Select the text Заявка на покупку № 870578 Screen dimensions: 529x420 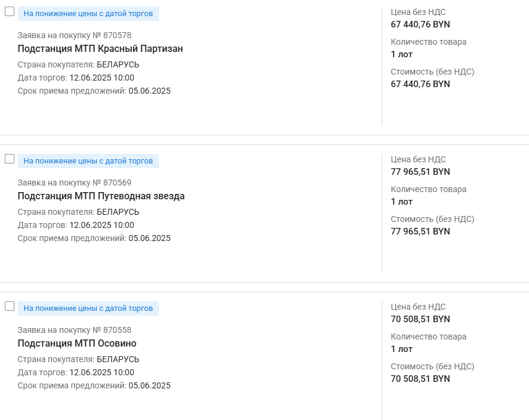point(74,35)
